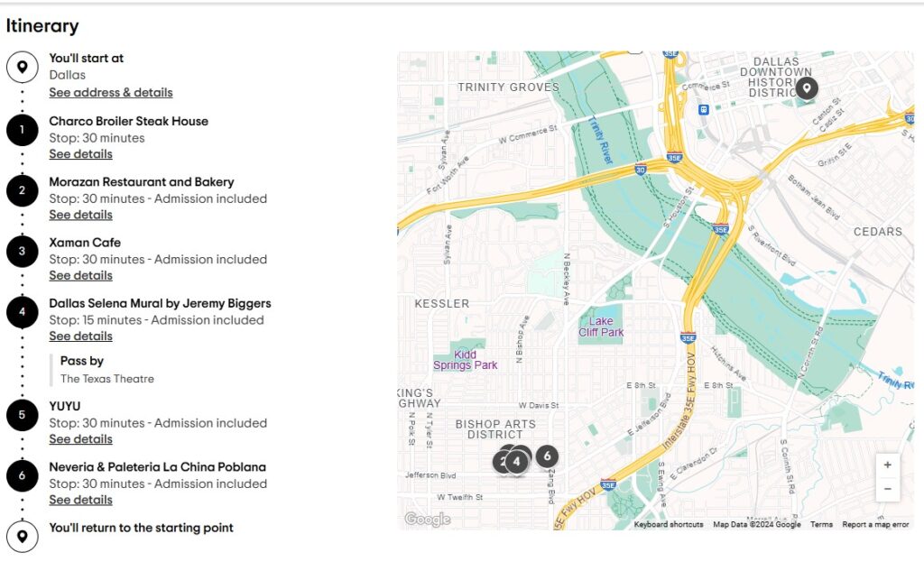The height and width of the screenshot is (571, 924).
Task: Zoom in on the map
Action: (888, 465)
